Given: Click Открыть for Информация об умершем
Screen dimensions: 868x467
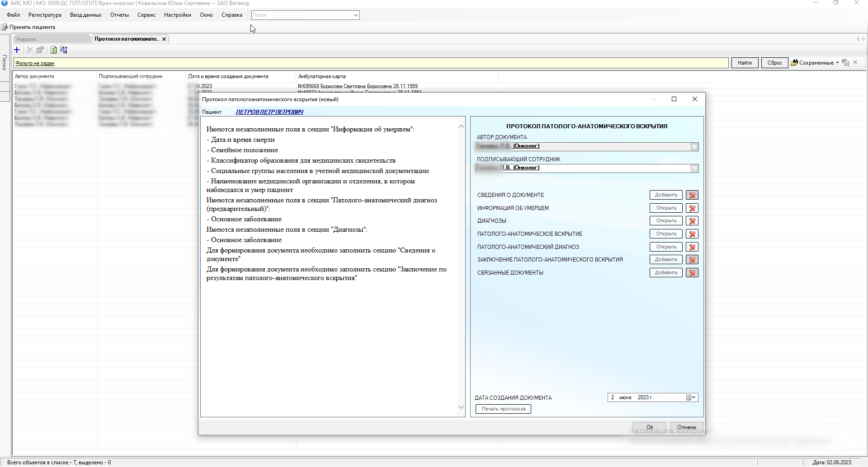Looking at the screenshot, I should (666, 208).
